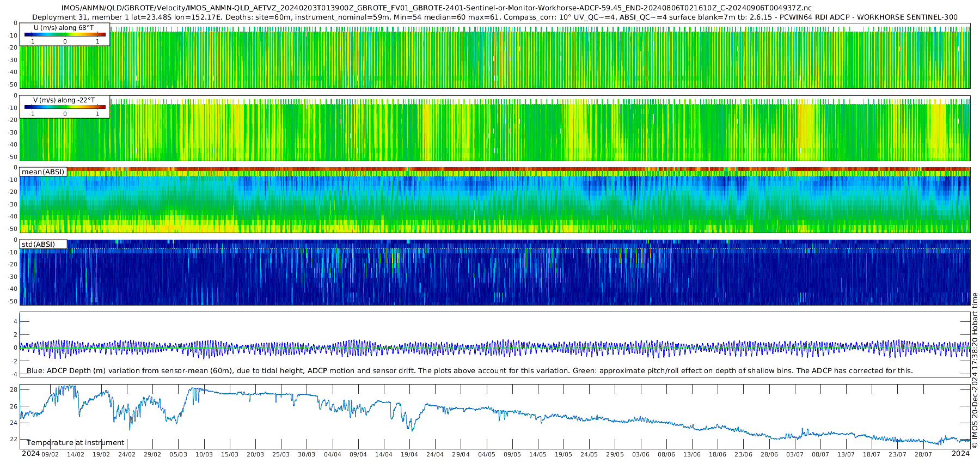This screenshot has height=463, width=980.
Task: Click the '4' tick on the depth-variation axis
Action: coord(16,321)
